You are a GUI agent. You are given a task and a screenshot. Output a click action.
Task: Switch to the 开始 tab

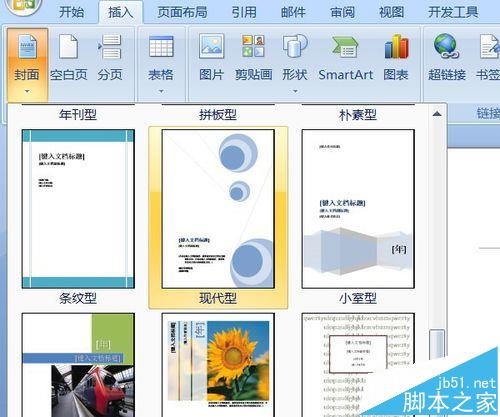[71, 13]
